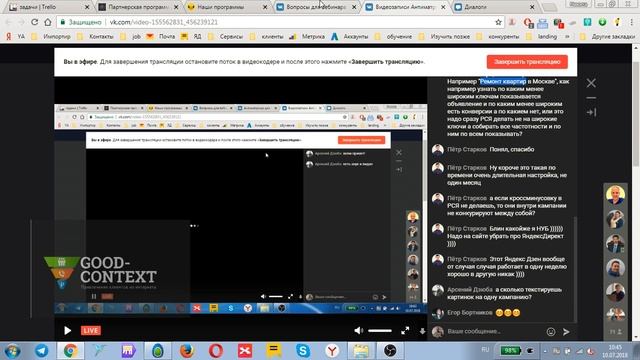The width and height of the screenshot is (640, 360).
Task: Open the 'конкуренты' bookmarks folder
Action: (x=498, y=36)
